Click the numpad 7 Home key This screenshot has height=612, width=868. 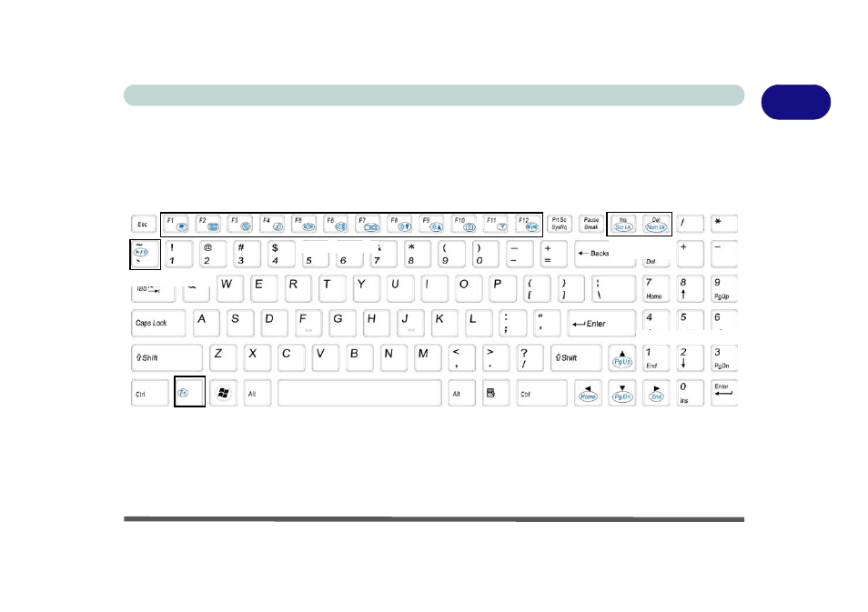click(656, 289)
